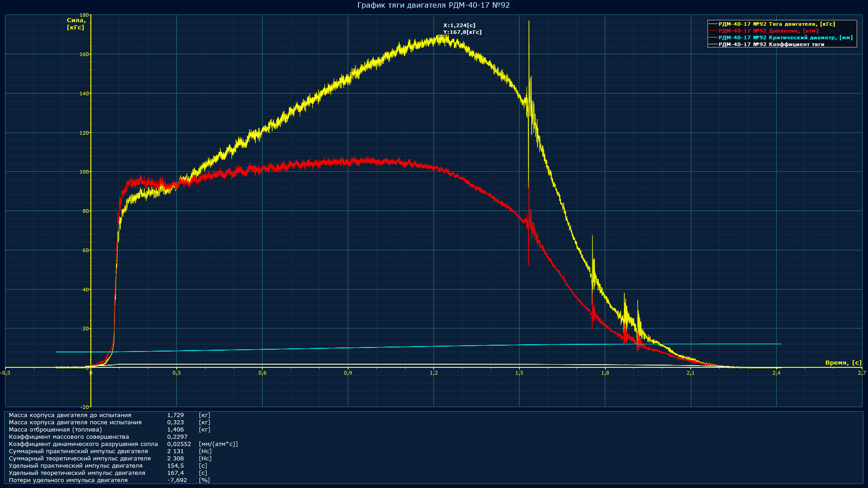Select row 'Масса корпуса двигателя до испытания'
The height and width of the screenshot is (488, 868).
[x=109, y=415]
